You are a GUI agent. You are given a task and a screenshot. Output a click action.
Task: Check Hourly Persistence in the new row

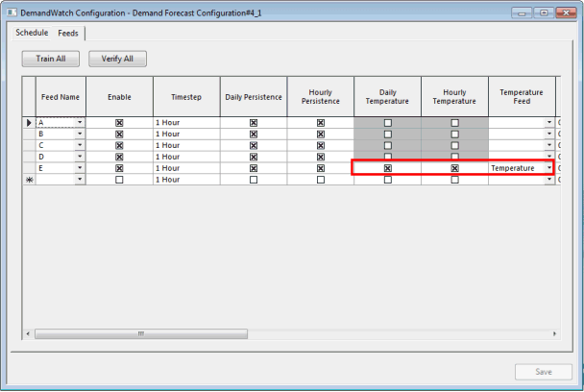pos(320,180)
